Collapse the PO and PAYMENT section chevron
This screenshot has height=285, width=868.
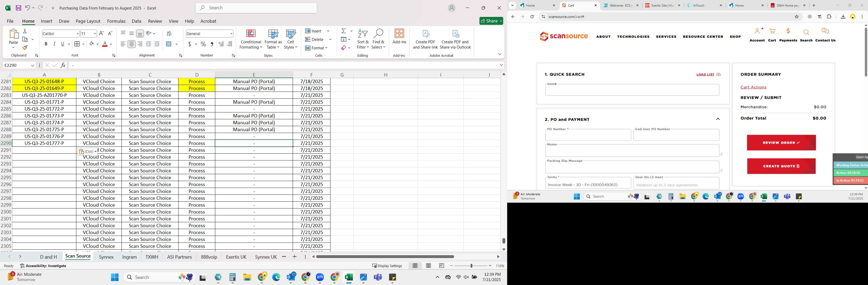tap(718, 119)
